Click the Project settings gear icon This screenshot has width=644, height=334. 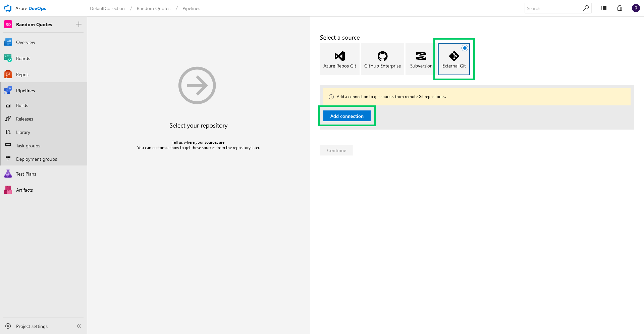tap(8, 326)
